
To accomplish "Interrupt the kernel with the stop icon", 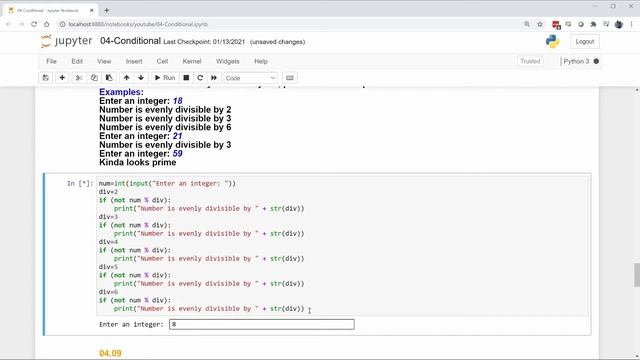I will (x=186, y=78).
